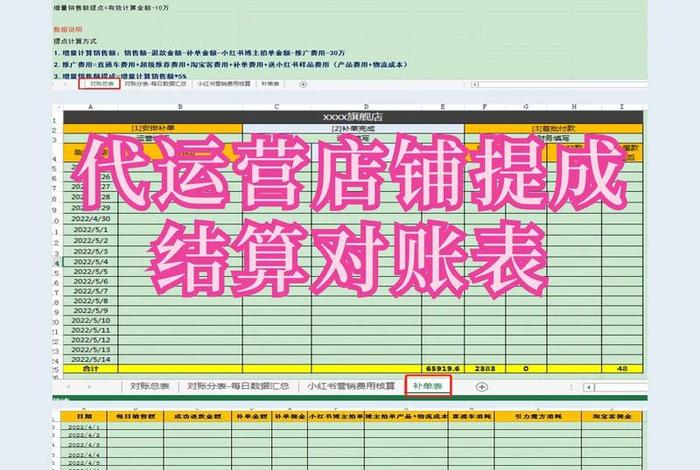Select the 2022/4/1 date cell in the bottom spreadsheet
This screenshot has height=470, width=700.
coord(84,427)
